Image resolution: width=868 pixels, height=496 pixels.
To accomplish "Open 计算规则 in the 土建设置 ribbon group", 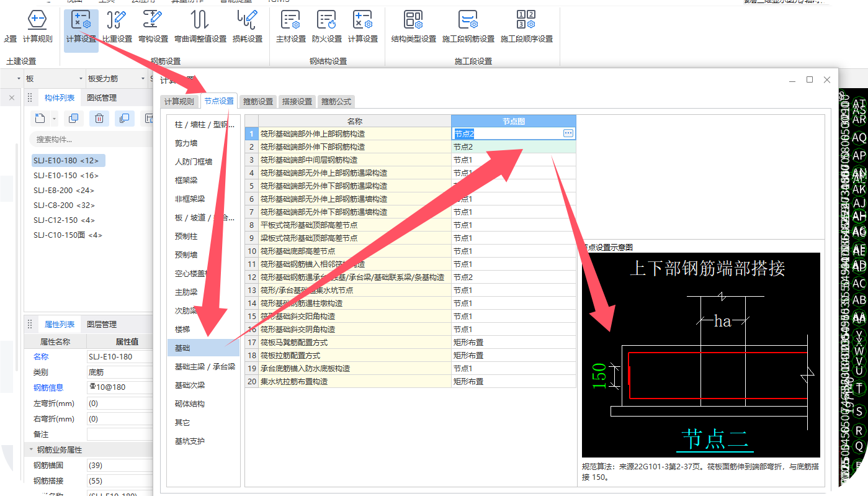I will click(37, 26).
